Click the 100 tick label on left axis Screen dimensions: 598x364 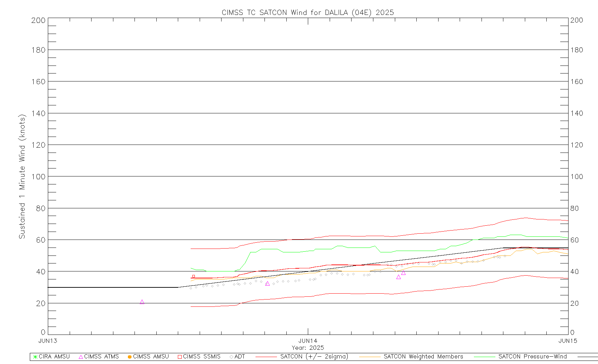click(38, 176)
